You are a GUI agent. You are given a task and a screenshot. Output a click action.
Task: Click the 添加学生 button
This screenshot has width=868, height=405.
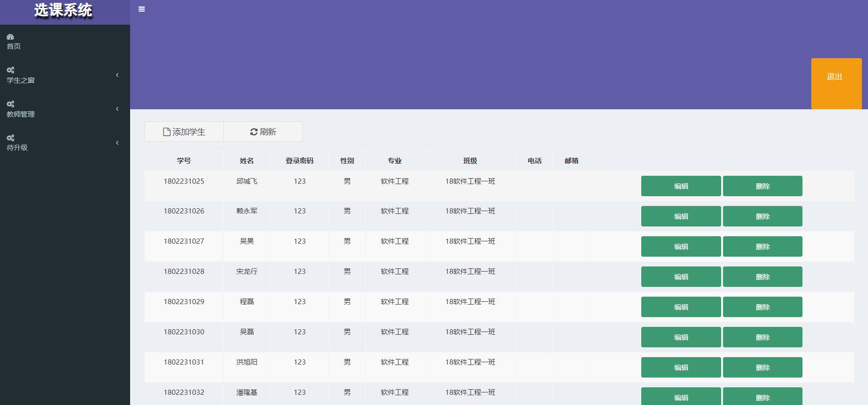click(x=184, y=132)
